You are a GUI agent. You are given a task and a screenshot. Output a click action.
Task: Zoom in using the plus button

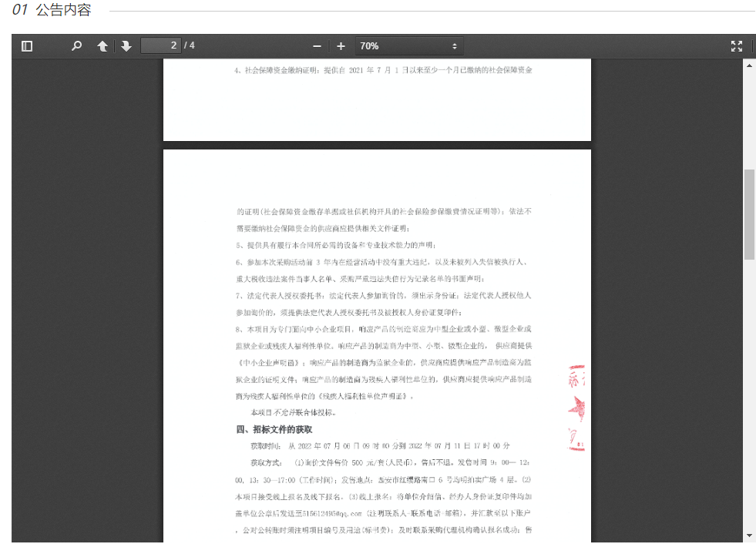click(x=341, y=46)
